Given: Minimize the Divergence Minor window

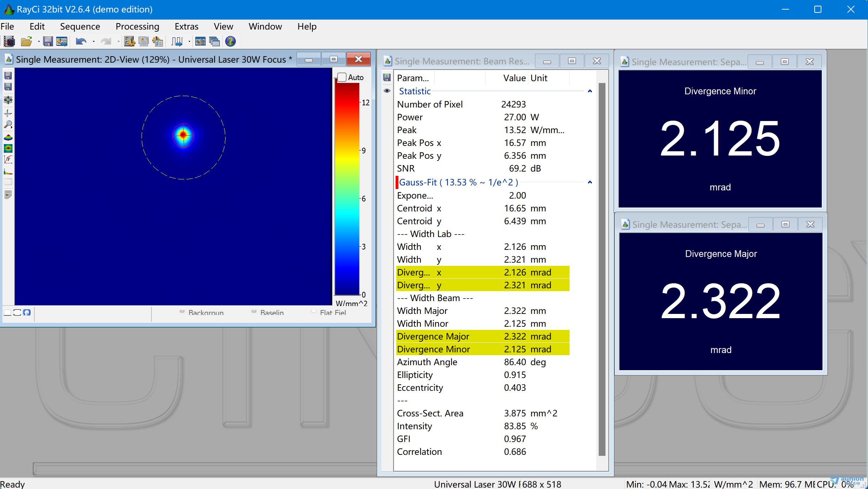Looking at the screenshot, I should pyautogui.click(x=760, y=62).
